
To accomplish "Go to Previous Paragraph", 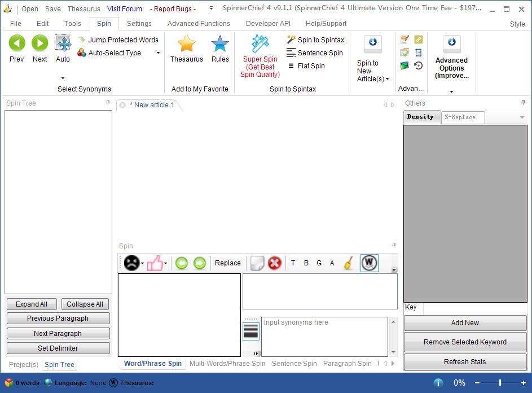I will pyautogui.click(x=58, y=318).
